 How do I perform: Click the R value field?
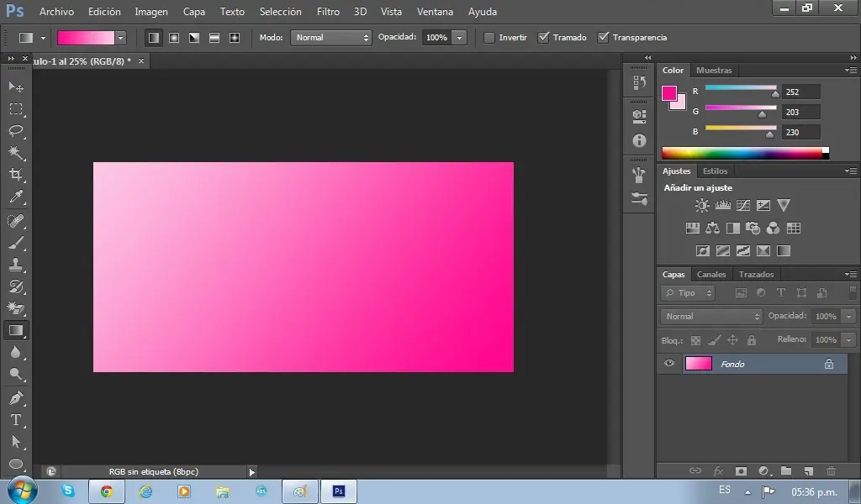[x=801, y=92]
